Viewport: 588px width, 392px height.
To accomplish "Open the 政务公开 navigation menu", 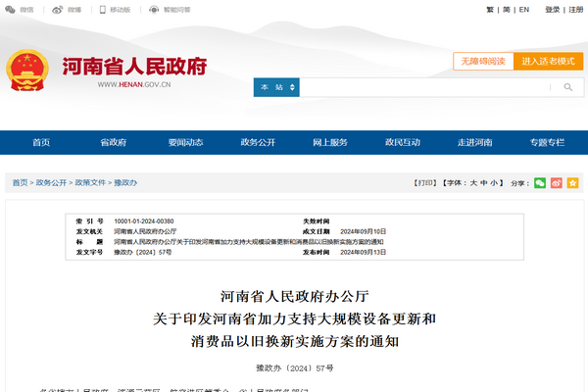I will 258,142.
